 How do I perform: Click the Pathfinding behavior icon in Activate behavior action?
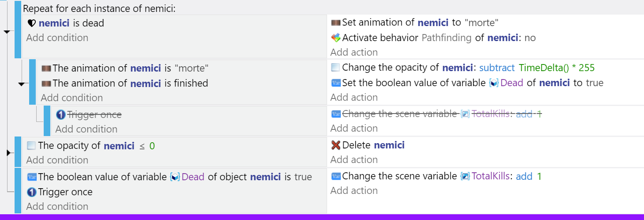(335, 38)
